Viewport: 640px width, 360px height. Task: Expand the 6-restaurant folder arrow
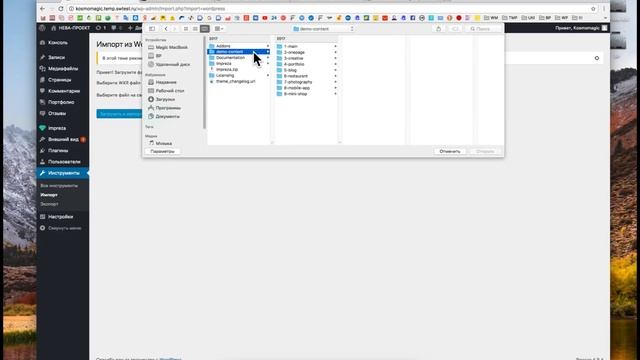tap(336, 76)
